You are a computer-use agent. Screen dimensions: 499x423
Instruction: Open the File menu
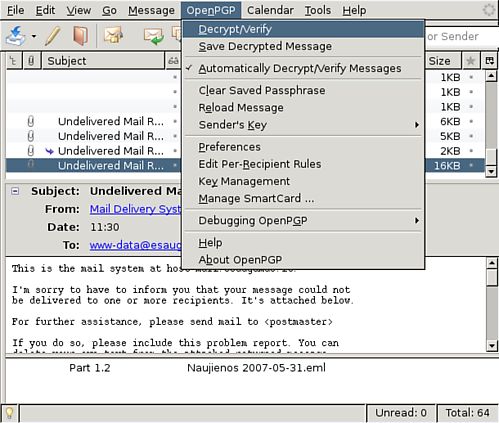tap(16, 10)
